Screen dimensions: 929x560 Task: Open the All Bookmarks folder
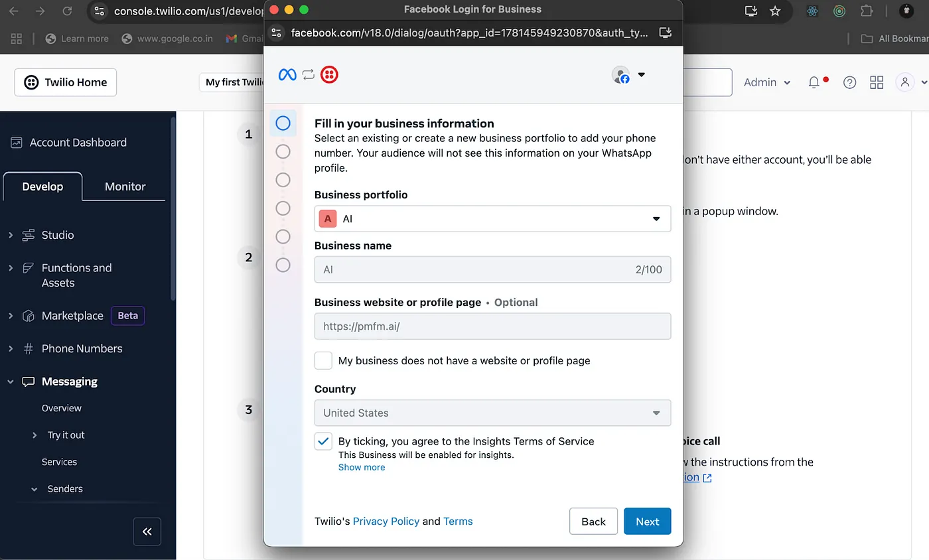(894, 38)
